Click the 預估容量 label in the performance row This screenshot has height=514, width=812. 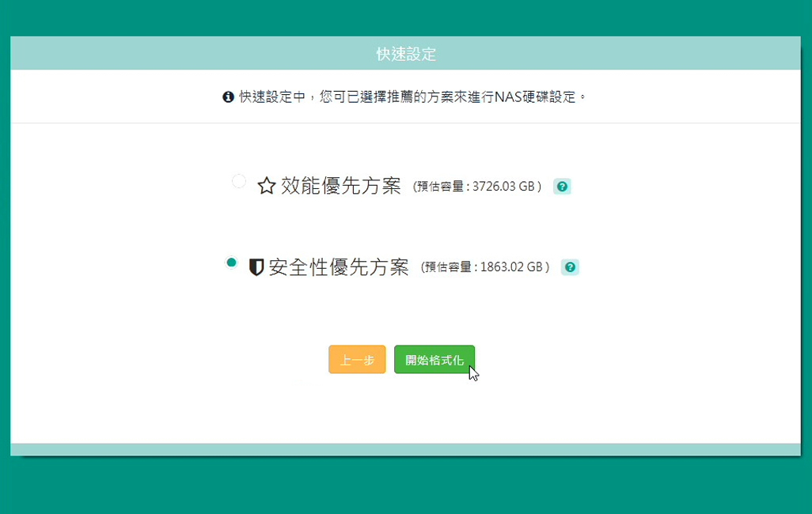442,187
